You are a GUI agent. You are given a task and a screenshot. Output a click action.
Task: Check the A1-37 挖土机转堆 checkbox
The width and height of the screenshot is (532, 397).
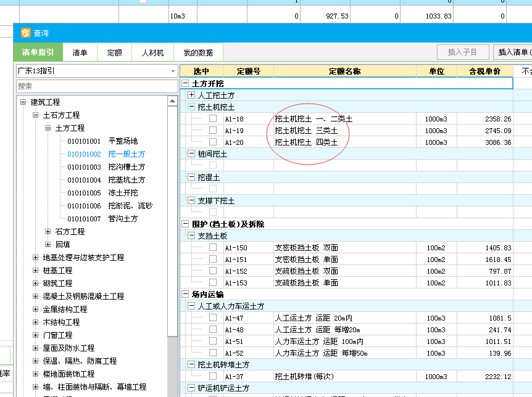pyautogui.click(x=213, y=376)
